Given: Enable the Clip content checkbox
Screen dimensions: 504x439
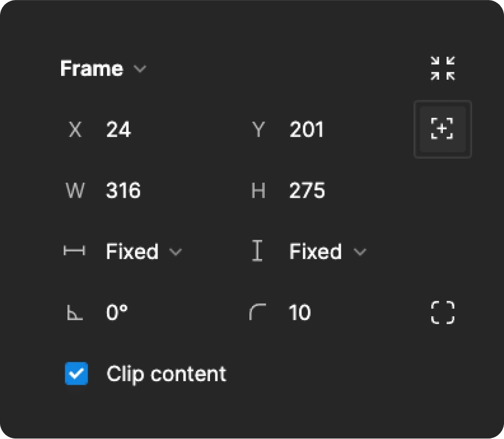Looking at the screenshot, I should click(x=76, y=374).
